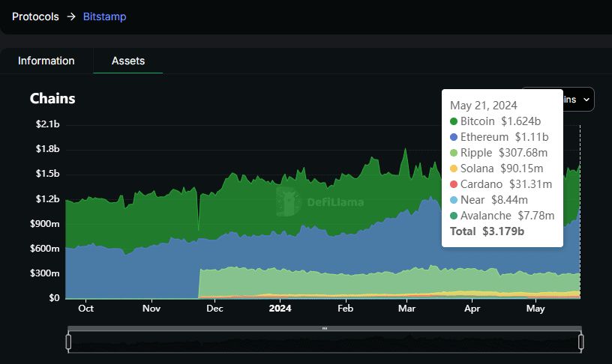The height and width of the screenshot is (364, 612).
Task: Click the Ripple light-green legend dot
Action: pyautogui.click(x=454, y=153)
